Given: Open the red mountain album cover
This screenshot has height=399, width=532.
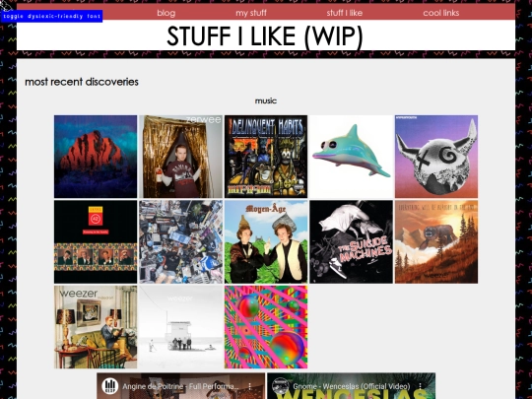Looking at the screenshot, I should pyautogui.click(x=96, y=157).
